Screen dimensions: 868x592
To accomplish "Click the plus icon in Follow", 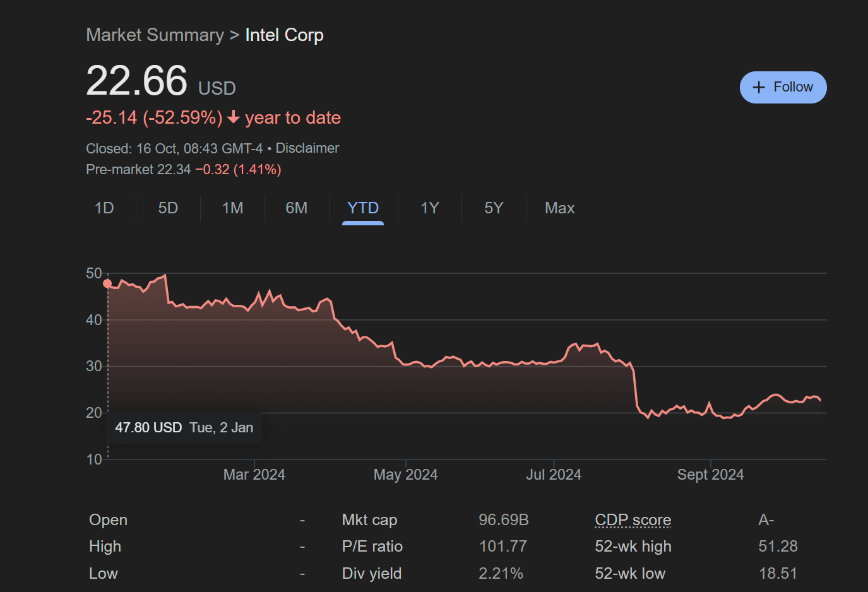I will [759, 88].
